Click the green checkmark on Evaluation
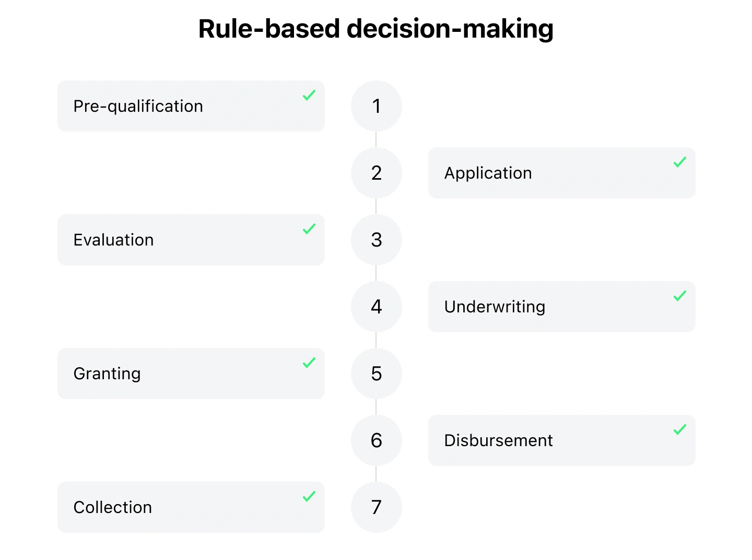Image resolution: width=752 pixels, height=560 pixels. click(309, 229)
